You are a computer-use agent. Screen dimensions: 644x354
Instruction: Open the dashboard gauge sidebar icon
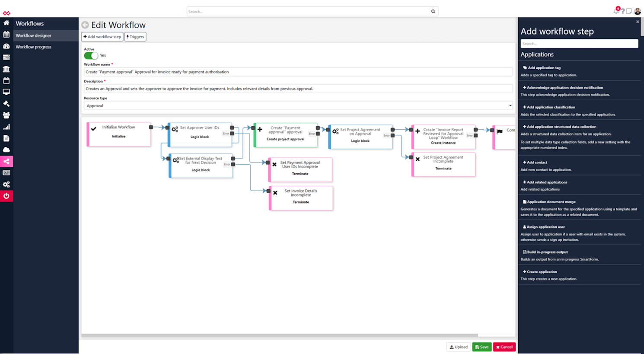(x=6, y=46)
